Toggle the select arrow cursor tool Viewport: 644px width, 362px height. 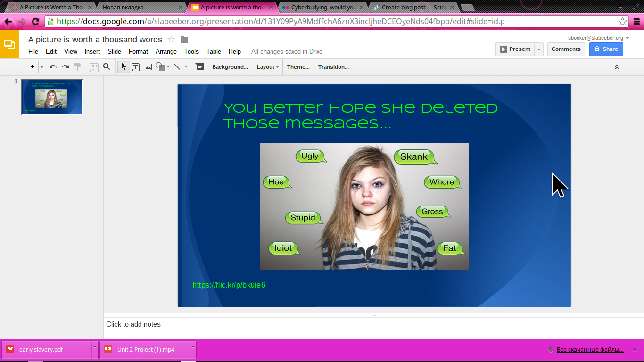[124, 67]
